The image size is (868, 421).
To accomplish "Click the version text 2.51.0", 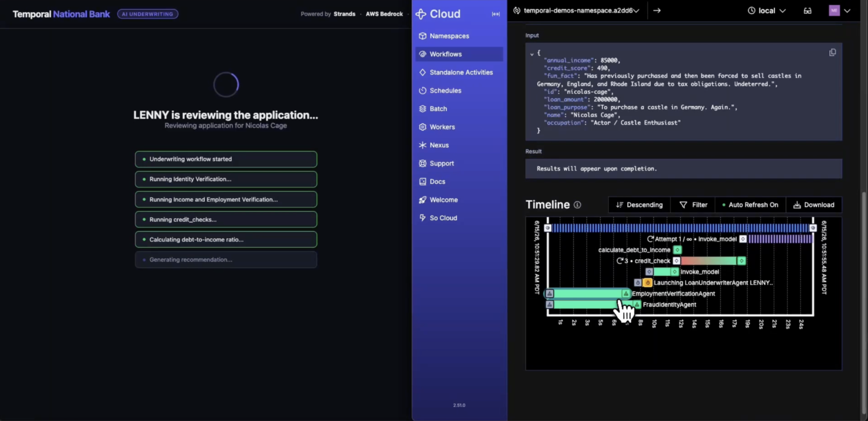I will [459, 405].
